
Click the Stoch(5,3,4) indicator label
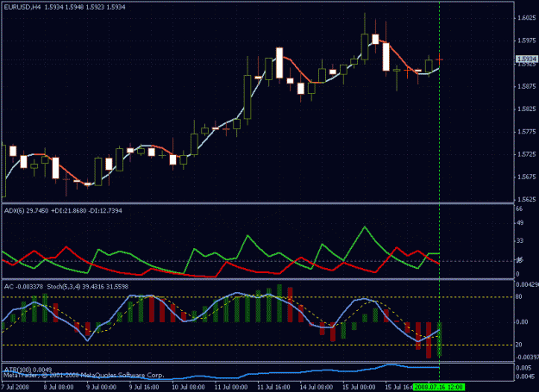[64, 287]
